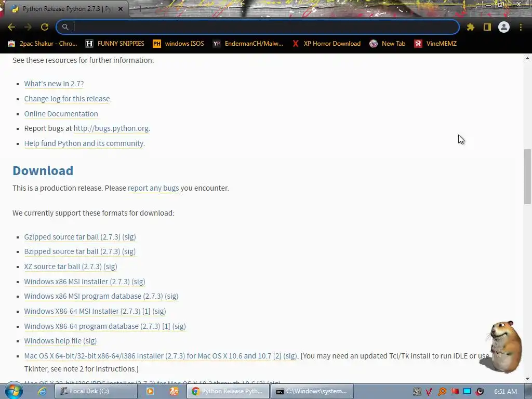Open a new tab with the plus button

click(140, 9)
